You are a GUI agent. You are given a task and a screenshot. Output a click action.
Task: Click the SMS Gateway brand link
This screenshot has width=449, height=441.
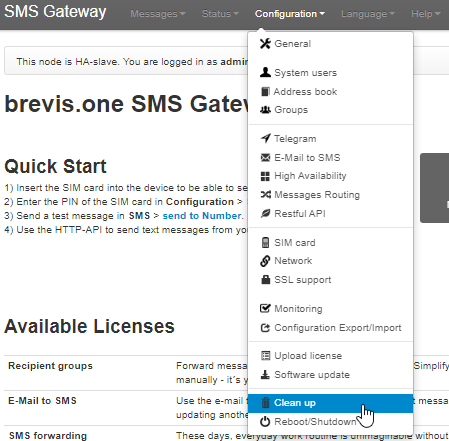(55, 12)
